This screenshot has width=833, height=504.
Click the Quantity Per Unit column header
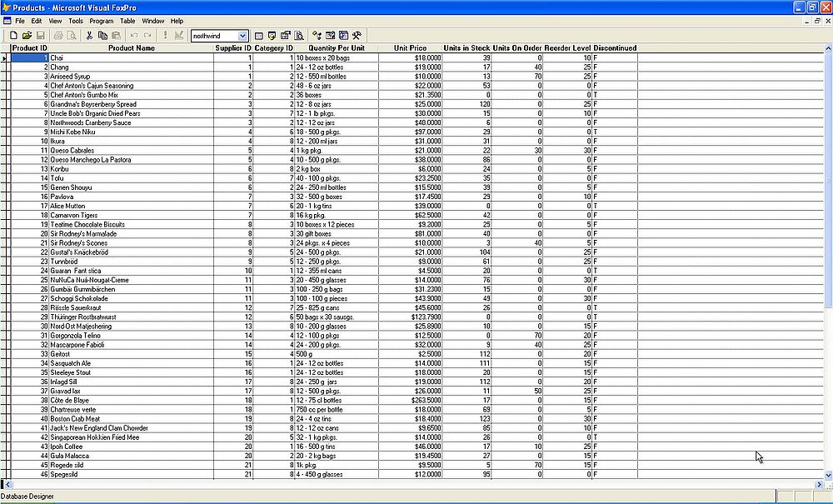[x=337, y=47]
